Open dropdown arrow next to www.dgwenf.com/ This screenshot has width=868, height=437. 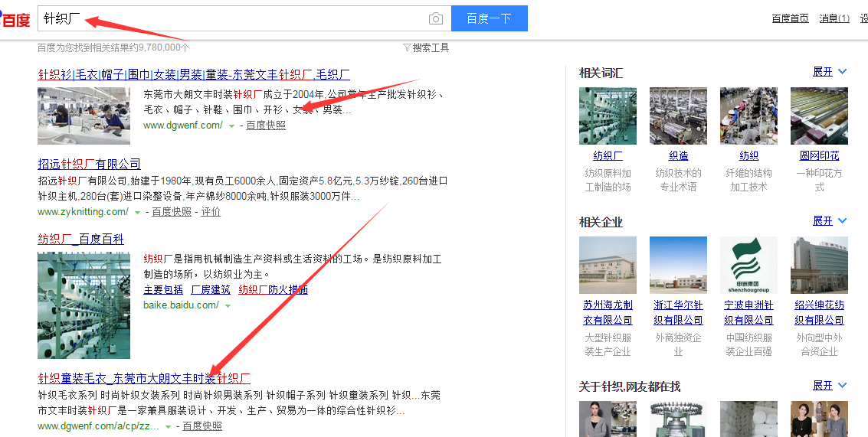[231, 126]
